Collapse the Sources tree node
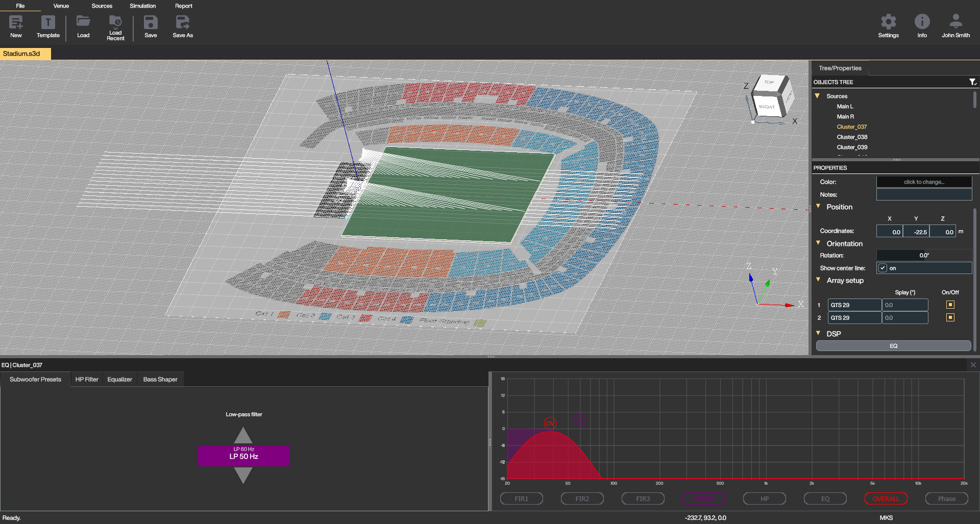The height and width of the screenshot is (524, 980). click(x=817, y=96)
